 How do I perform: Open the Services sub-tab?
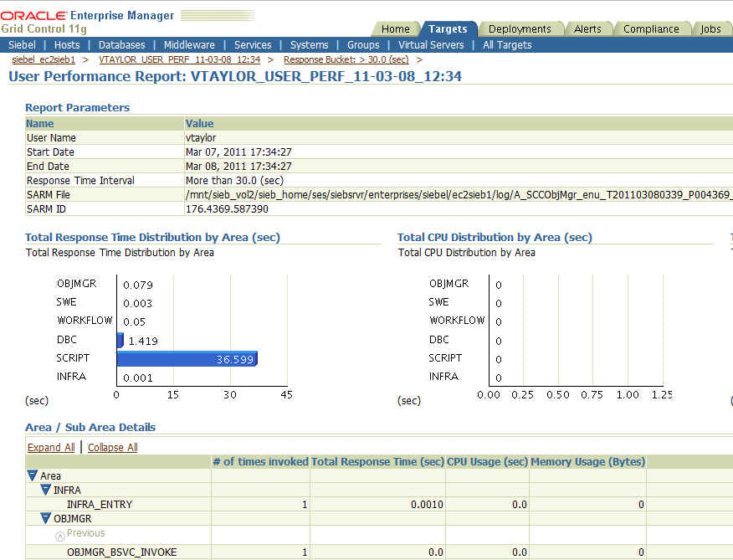253,45
